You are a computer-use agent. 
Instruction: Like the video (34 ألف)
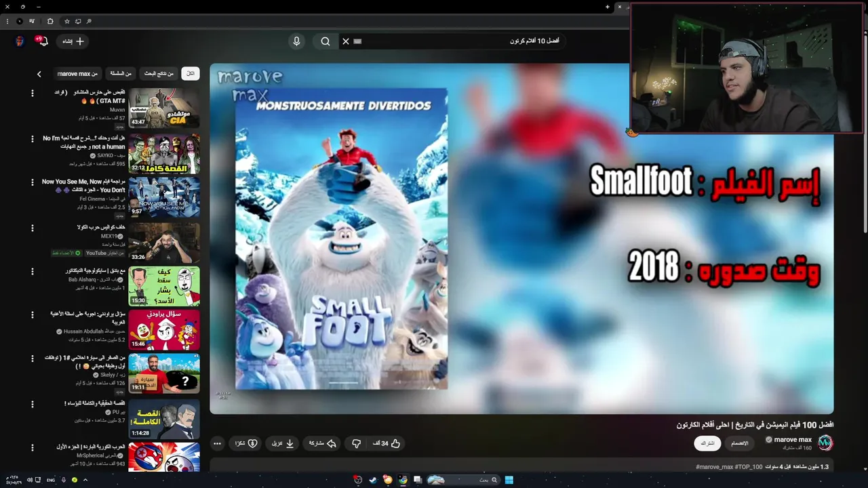click(387, 443)
